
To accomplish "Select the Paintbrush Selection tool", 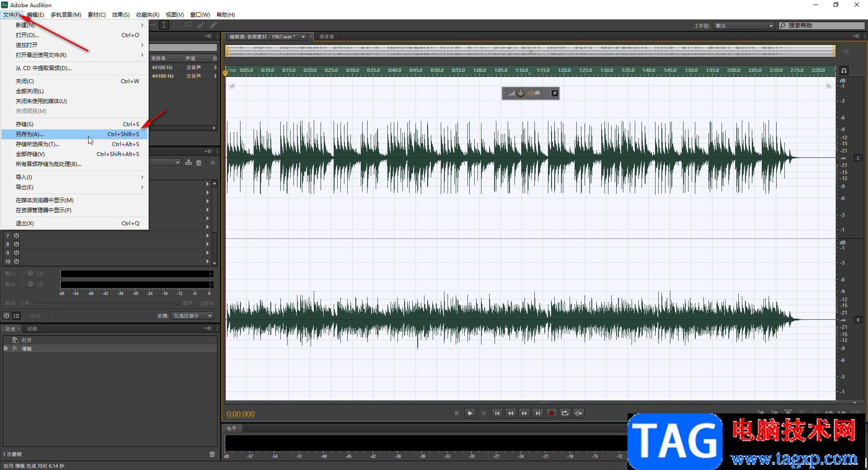I will coord(201,25).
